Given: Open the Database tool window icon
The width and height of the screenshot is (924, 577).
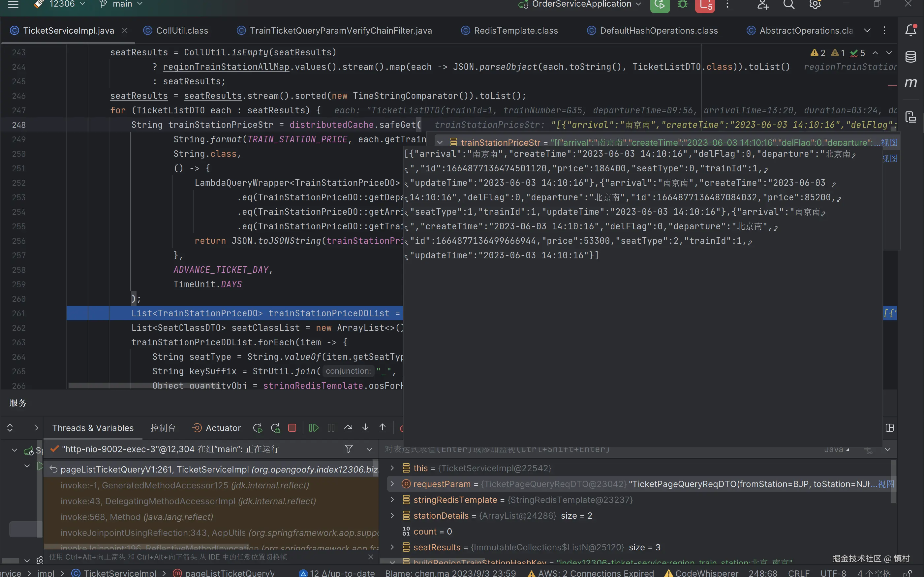Looking at the screenshot, I should [x=910, y=56].
